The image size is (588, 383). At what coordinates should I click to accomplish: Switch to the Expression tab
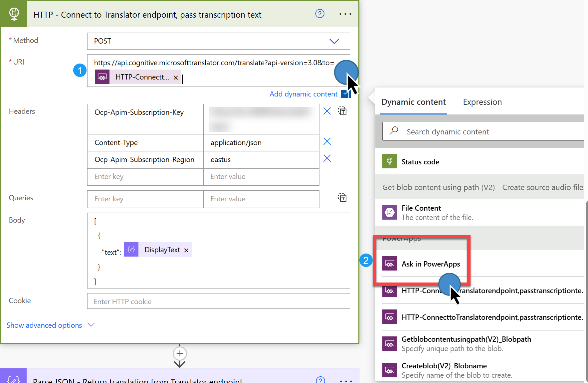point(482,102)
